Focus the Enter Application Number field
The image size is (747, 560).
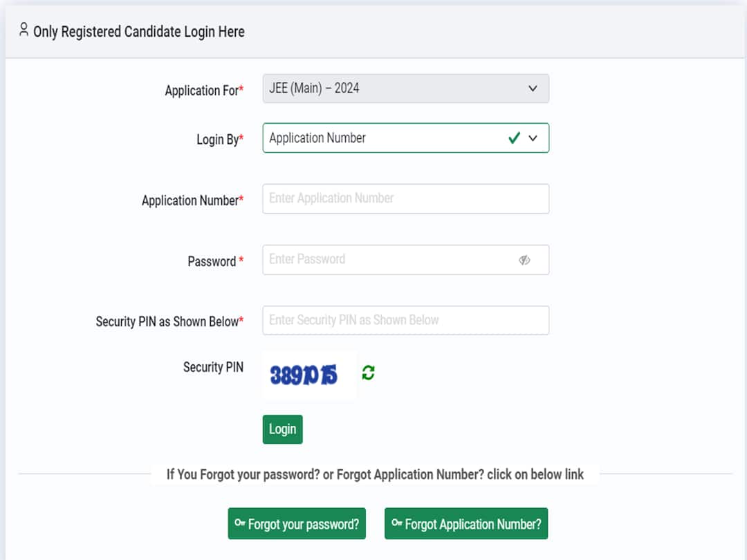[405, 198]
